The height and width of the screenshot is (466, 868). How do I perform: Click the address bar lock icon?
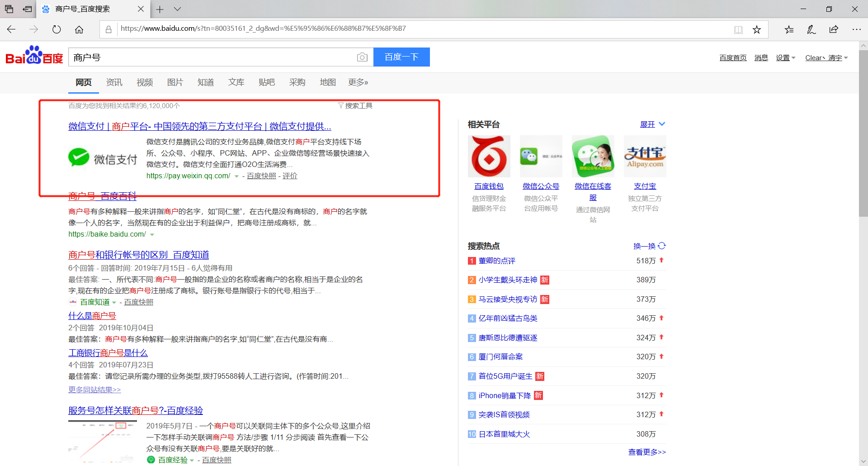(x=108, y=29)
